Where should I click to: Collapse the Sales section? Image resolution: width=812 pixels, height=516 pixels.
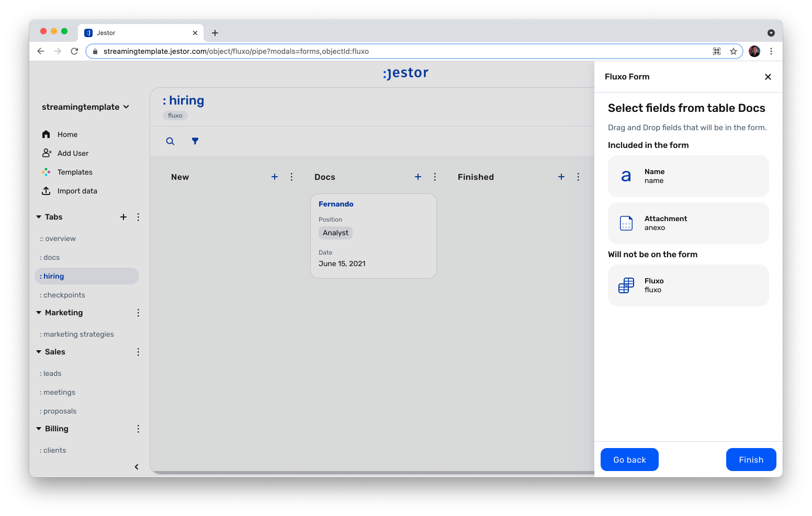(39, 352)
